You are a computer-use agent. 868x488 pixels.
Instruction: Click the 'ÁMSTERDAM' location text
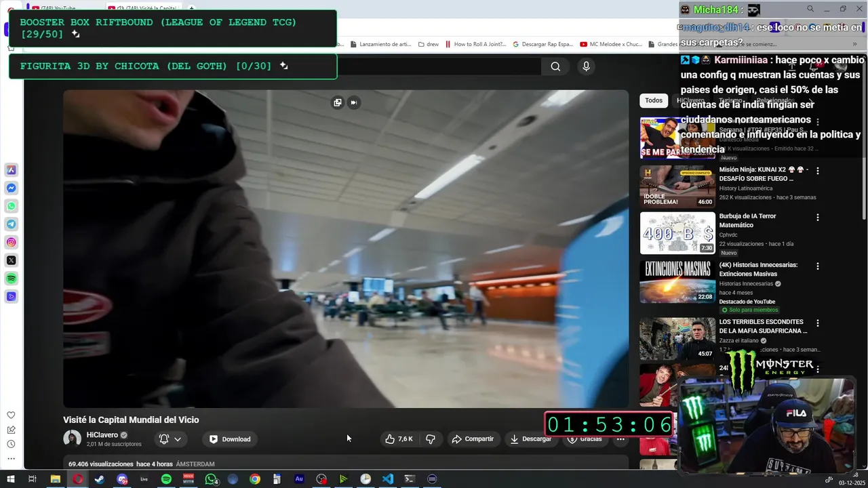pyautogui.click(x=195, y=464)
